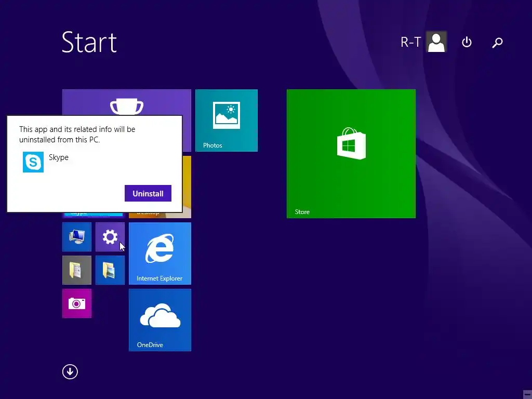Open the R-T user account menu
The image size is (532, 399).
(423, 42)
